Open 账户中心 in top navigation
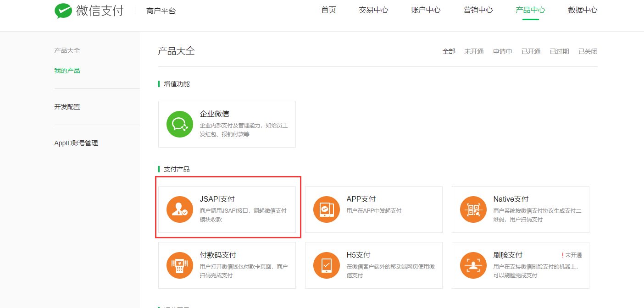This screenshot has height=308, width=644. pos(426,10)
